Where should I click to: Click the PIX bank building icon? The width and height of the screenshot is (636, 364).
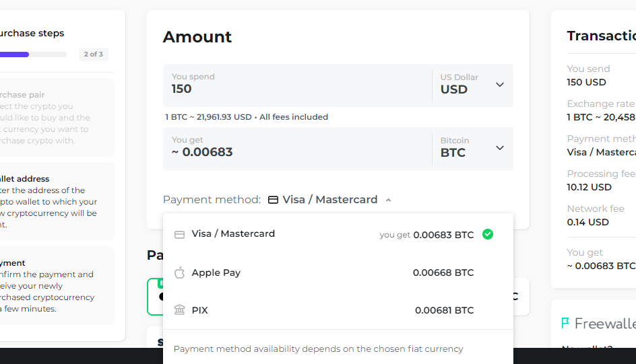click(x=179, y=310)
